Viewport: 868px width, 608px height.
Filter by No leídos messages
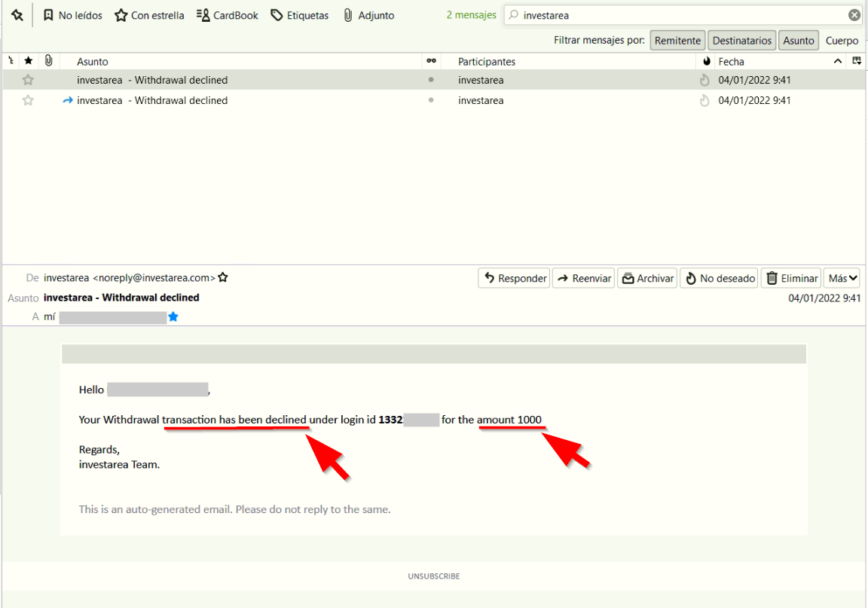click(72, 16)
